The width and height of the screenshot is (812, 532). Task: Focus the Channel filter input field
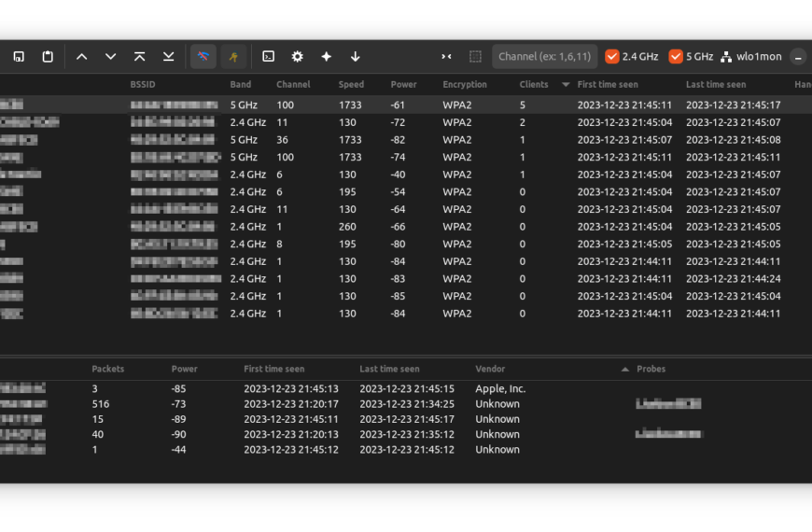pos(545,56)
